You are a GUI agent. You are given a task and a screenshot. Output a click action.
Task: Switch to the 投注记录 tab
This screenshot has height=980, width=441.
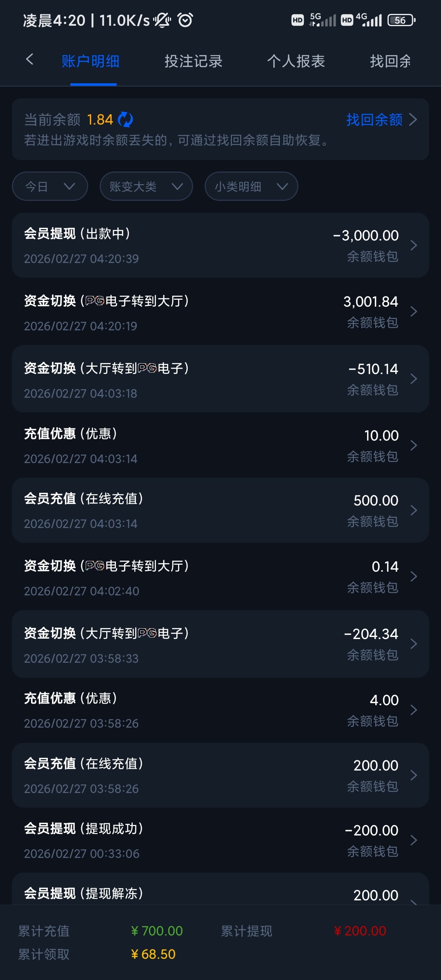[194, 62]
